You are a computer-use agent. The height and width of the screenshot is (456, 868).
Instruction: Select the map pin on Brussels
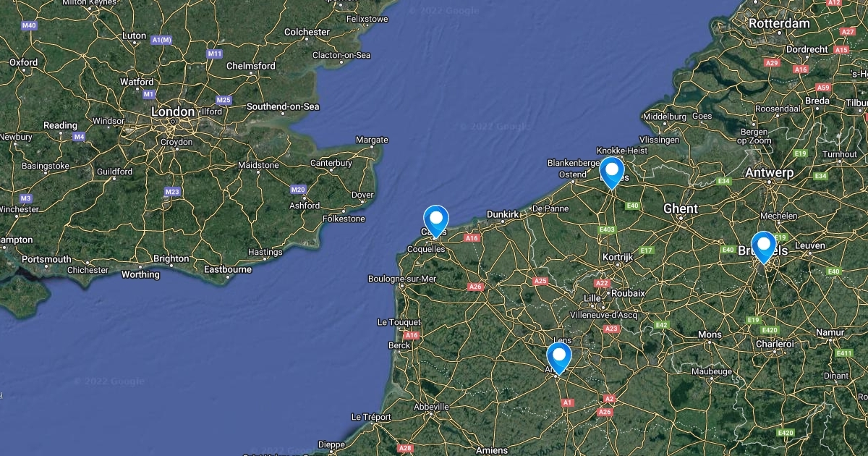pos(763,246)
